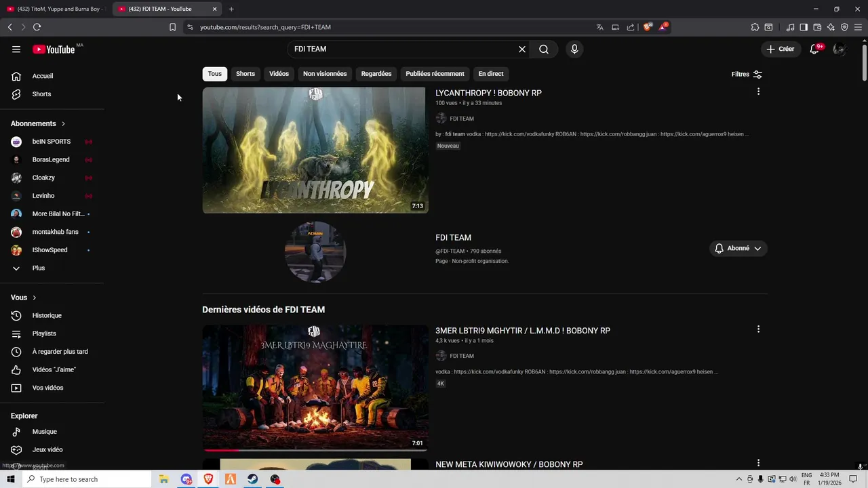The height and width of the screenshot is (488, 868).
Task: Open the IShowSpeed subscription
Action: (x=52, y=250)
